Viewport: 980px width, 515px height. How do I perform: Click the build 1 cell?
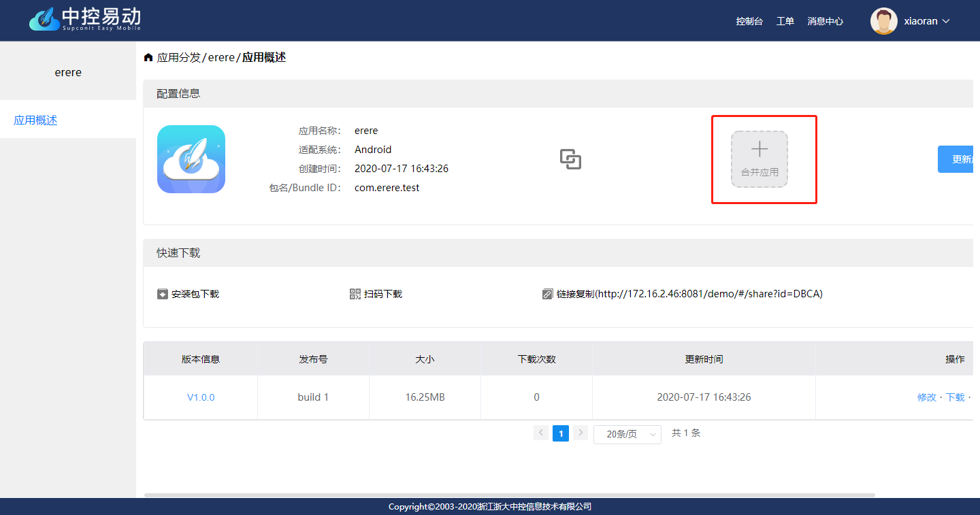(x=313, y=397)
